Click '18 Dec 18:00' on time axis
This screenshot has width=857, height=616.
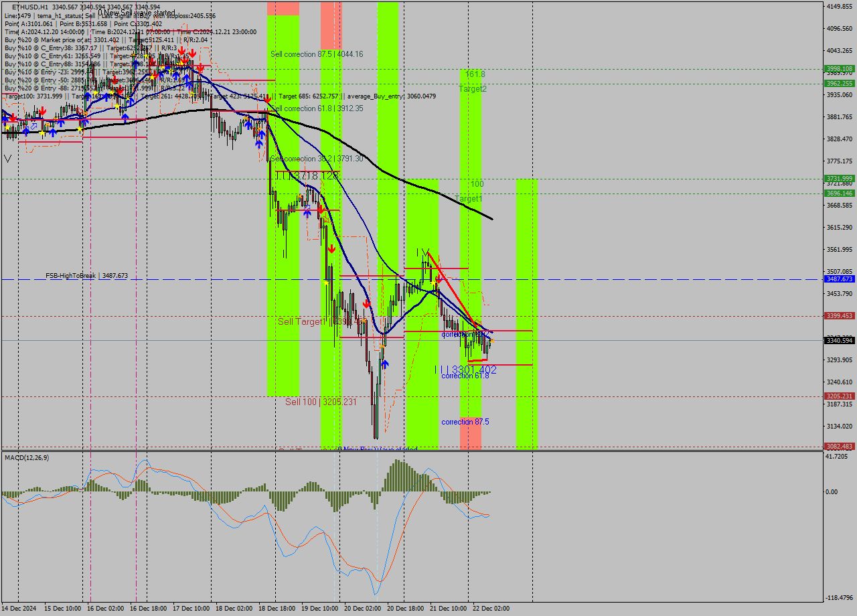[x=277, y=609]
